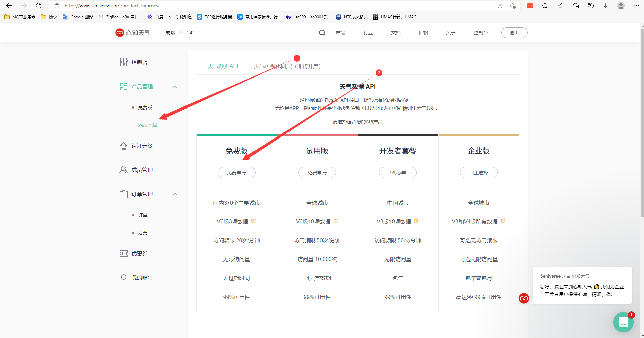Refresh the page with the browser reload icon
The image size is (644, 338).
point(38,6)
